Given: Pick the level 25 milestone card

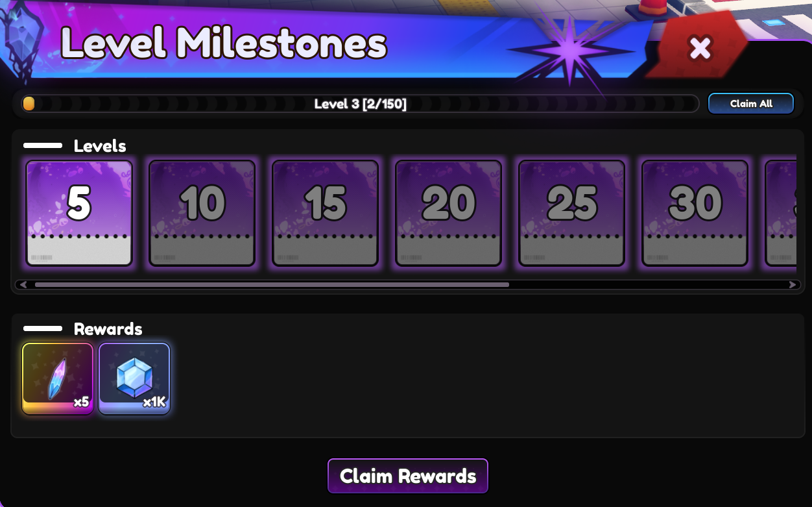Looking at the screenshot, I should coord(572,214).
